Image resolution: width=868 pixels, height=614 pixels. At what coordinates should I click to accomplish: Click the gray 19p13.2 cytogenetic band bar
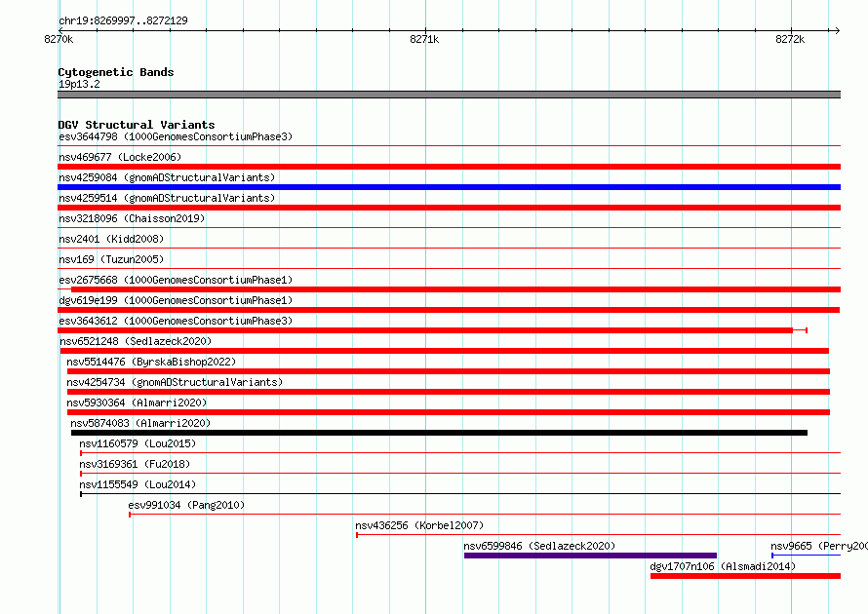tap(449, 95)
